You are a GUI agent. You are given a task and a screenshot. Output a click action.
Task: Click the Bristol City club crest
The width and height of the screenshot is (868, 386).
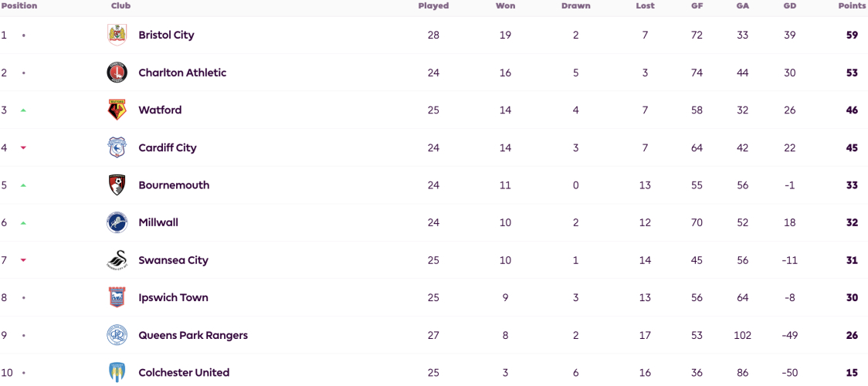pos(117,35)
